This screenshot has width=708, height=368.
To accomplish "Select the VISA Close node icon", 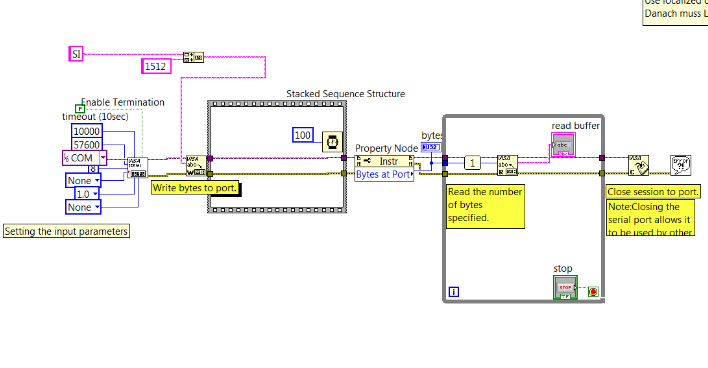I will click(638, 166).
